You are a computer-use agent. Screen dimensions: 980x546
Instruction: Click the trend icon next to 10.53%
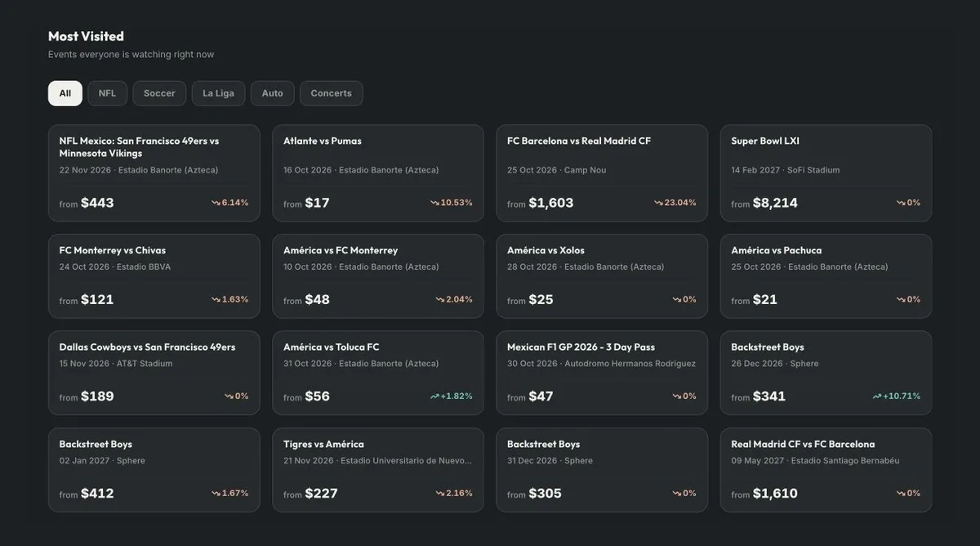[x=434, y=203]
